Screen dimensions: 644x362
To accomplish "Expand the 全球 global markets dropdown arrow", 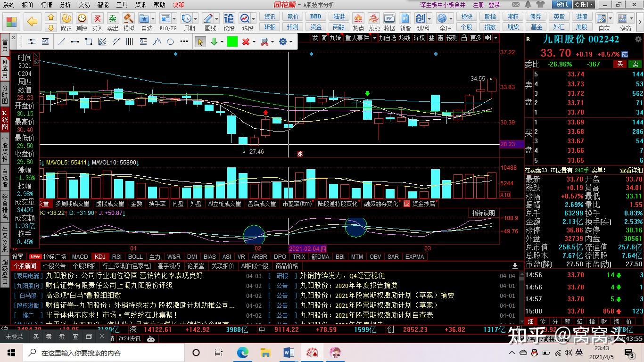I will (451, 19).
